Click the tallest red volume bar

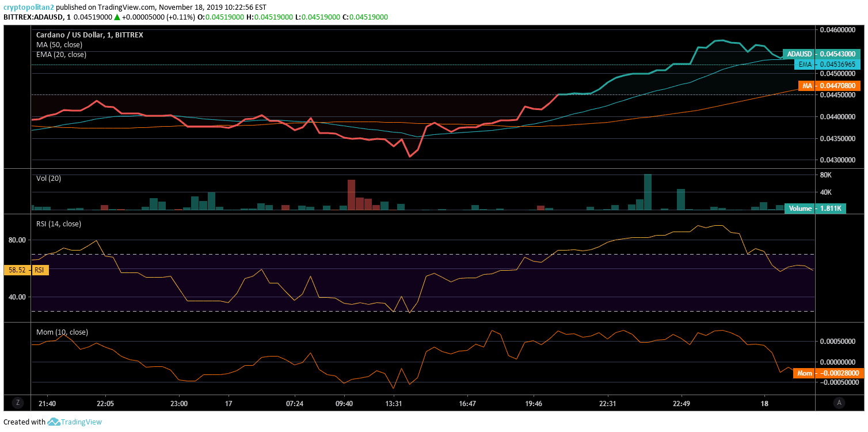(x=351, y=195)
